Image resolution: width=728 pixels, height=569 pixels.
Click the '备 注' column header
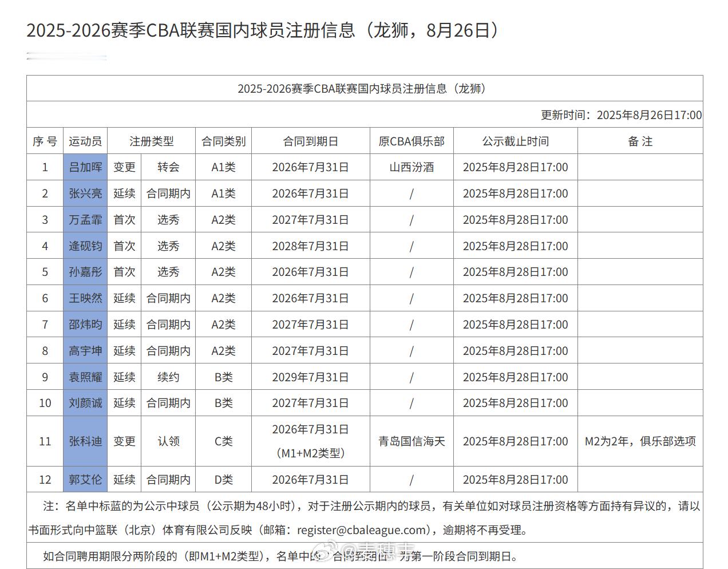(640, 141)
